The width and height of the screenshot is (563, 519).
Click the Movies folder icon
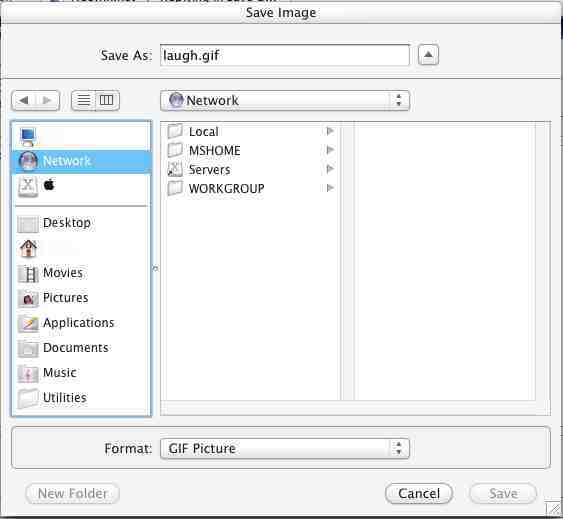click(28, 274)
